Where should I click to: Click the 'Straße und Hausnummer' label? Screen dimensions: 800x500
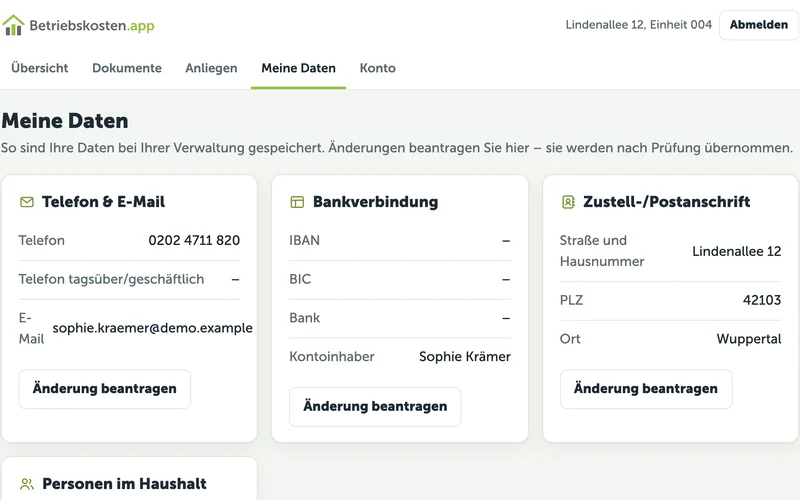pyautogui.click(x=602, y=251)
